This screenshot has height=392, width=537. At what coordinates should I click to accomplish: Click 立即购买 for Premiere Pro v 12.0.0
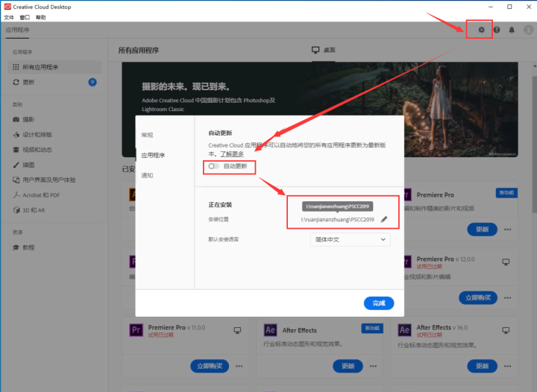pyautogui.click(x=478, y=297)
